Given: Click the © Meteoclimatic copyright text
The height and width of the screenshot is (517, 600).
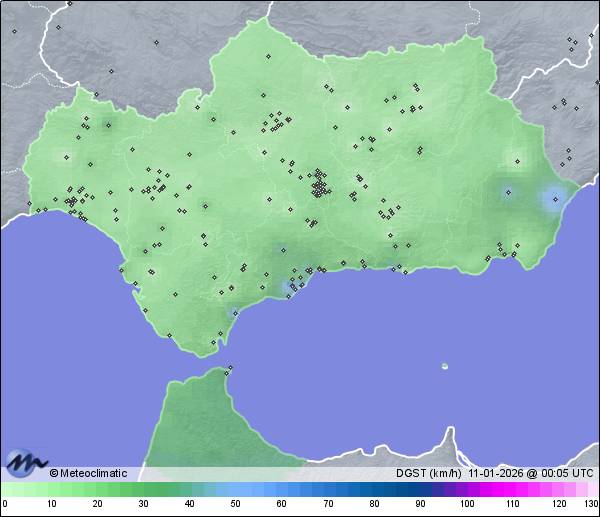Looking at the screenshot, I should click(x=88, y=473).
